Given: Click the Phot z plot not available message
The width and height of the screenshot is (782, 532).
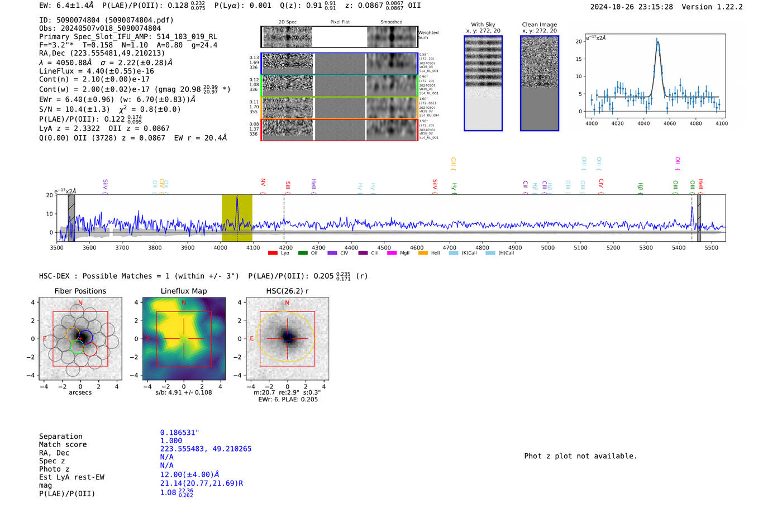Looking at the screenshot, I should coord(580,456).
